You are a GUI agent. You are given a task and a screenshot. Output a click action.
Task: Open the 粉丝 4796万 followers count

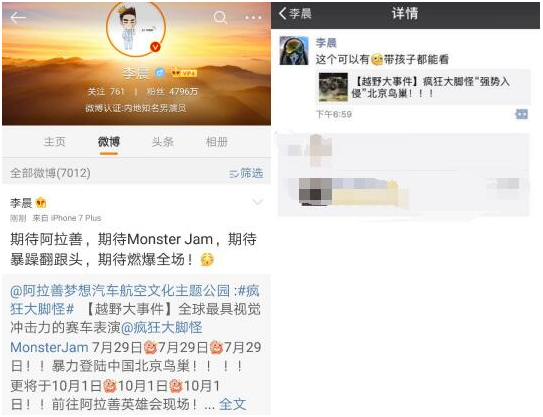(172, 91)
